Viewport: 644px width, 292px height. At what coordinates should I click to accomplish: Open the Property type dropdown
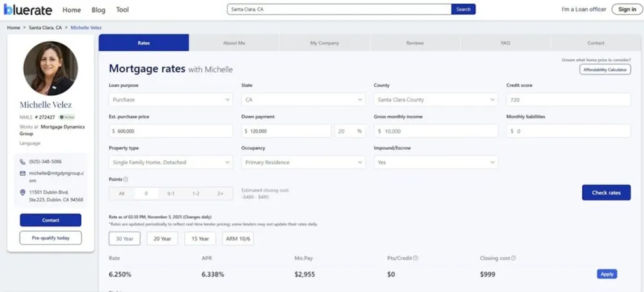pyautogui.click(x=171, y=162)
